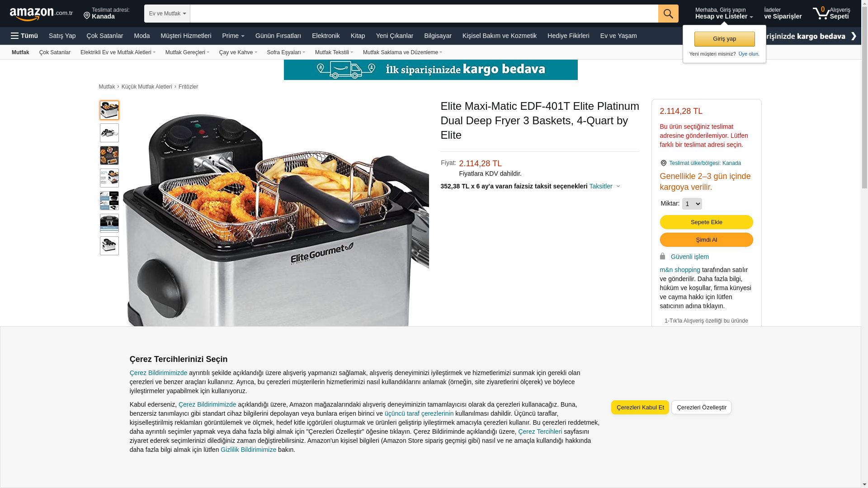868x488 pixels.
Task: Expand the Taksitler installment options
Action: [604, 186]
